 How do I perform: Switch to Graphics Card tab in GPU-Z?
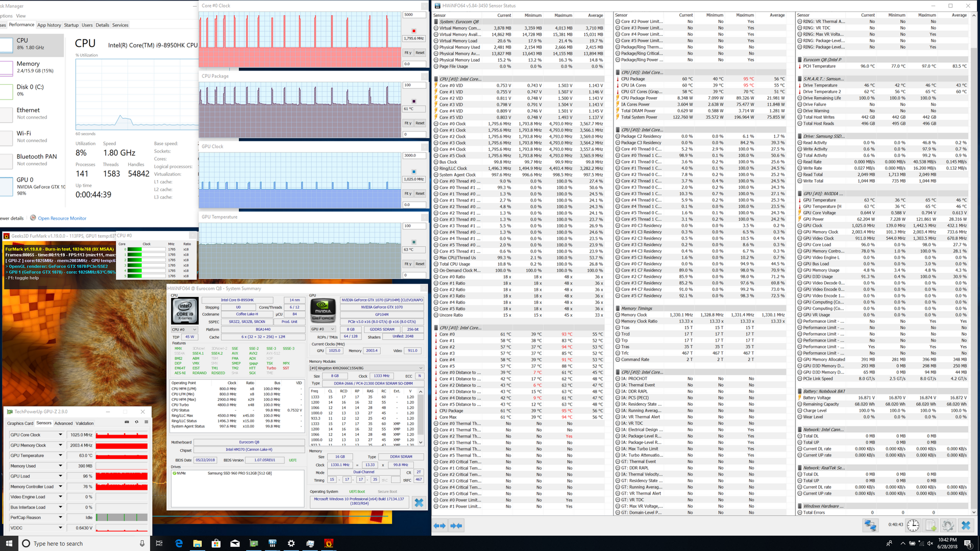tap(20, 423)
